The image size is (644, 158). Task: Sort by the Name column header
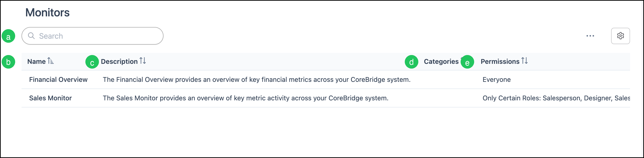36,61
